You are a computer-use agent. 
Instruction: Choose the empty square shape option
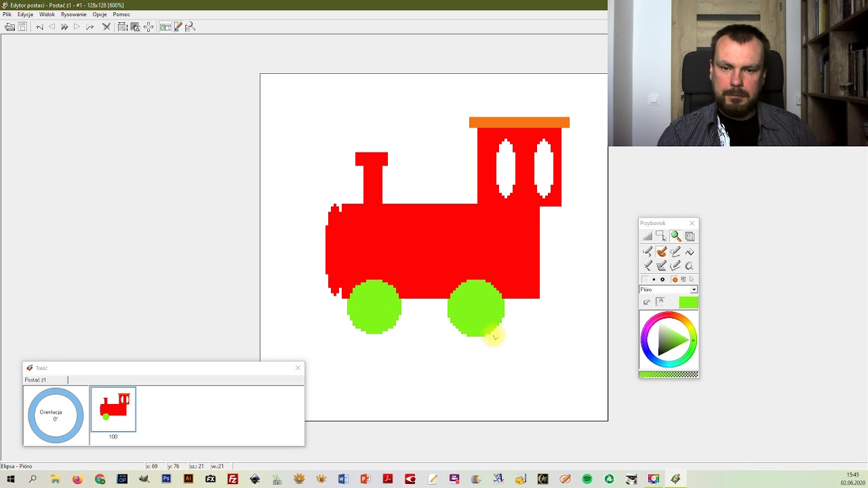(645, 279)
